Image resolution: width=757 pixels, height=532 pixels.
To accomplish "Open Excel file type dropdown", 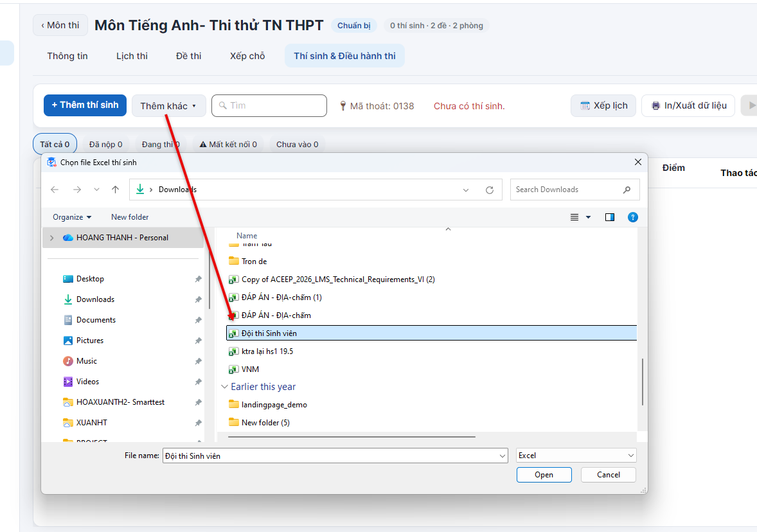I will pyautogui.click(x=576, y=456).
